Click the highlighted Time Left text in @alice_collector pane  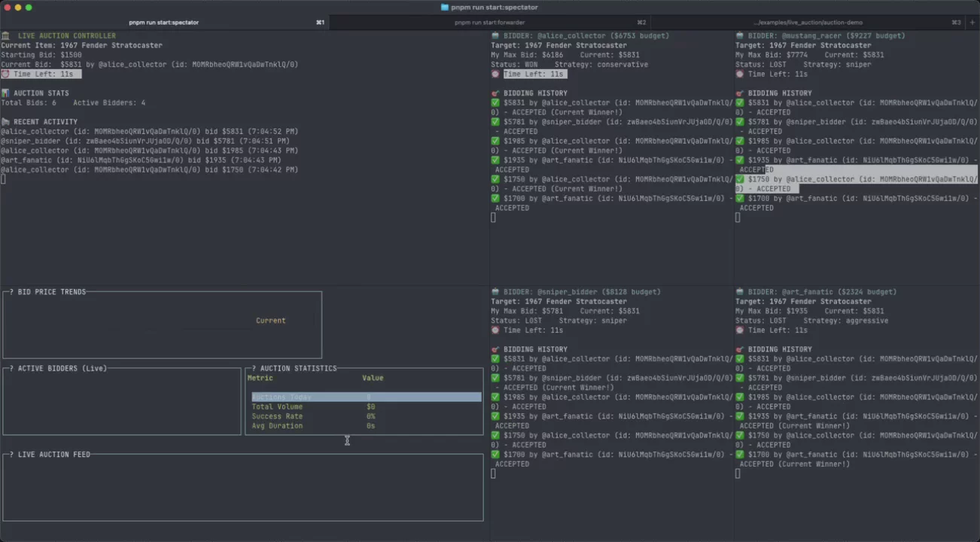[x=534, y=74]
